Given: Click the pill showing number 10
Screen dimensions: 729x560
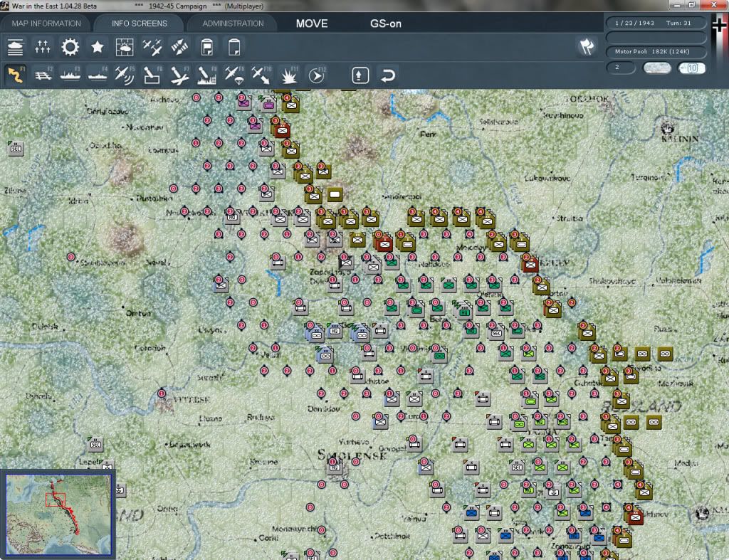Looking at the screenshot, I should pyautogui.click(x=691, y=68).
